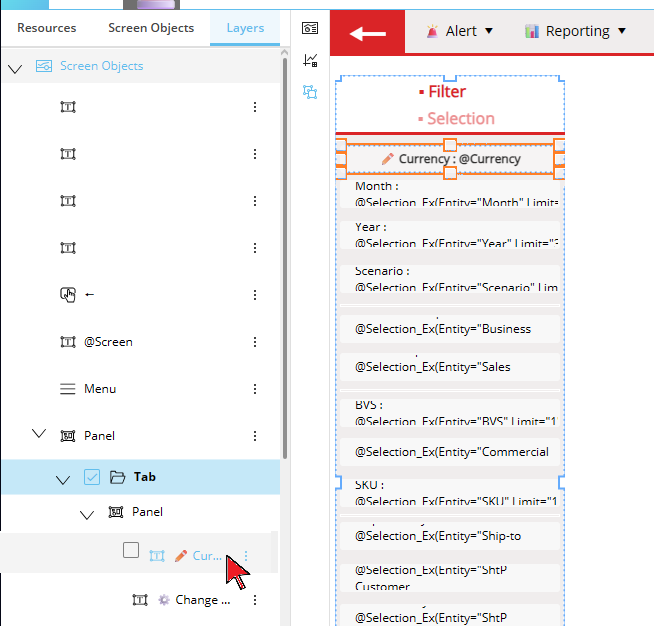Select the Layers tab
Screen dimensions: 654x626
(x=245, y=28)
